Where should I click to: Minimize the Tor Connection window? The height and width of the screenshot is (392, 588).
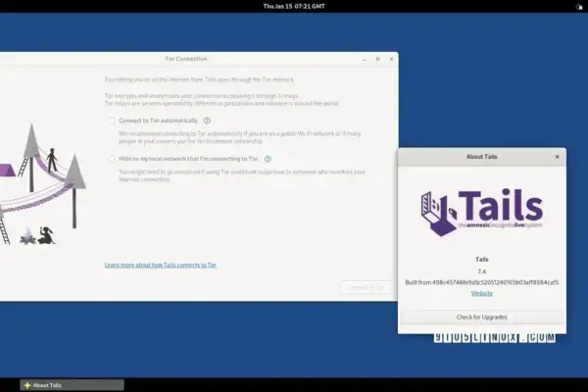pos(365,59)
